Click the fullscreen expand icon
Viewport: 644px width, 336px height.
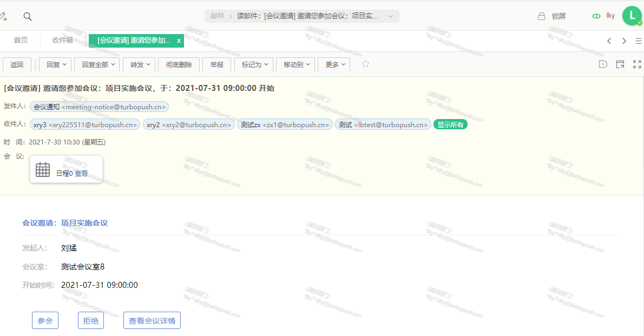click(x=637, y=64)
